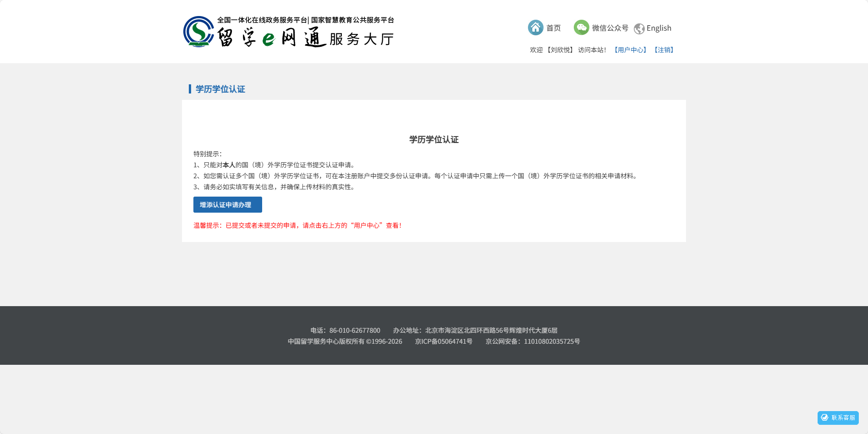The image size is (868, 434).
Task: Click the 增添认证申请办理 button
Action: [x=227, y=205]
